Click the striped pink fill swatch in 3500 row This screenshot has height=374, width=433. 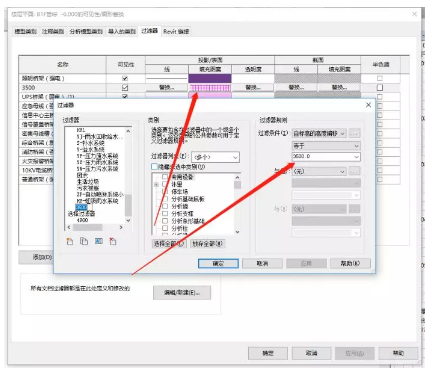[210, 88]
